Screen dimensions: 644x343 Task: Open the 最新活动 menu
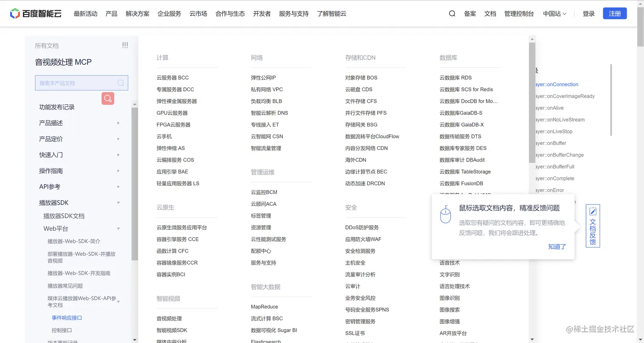point(86,14)
